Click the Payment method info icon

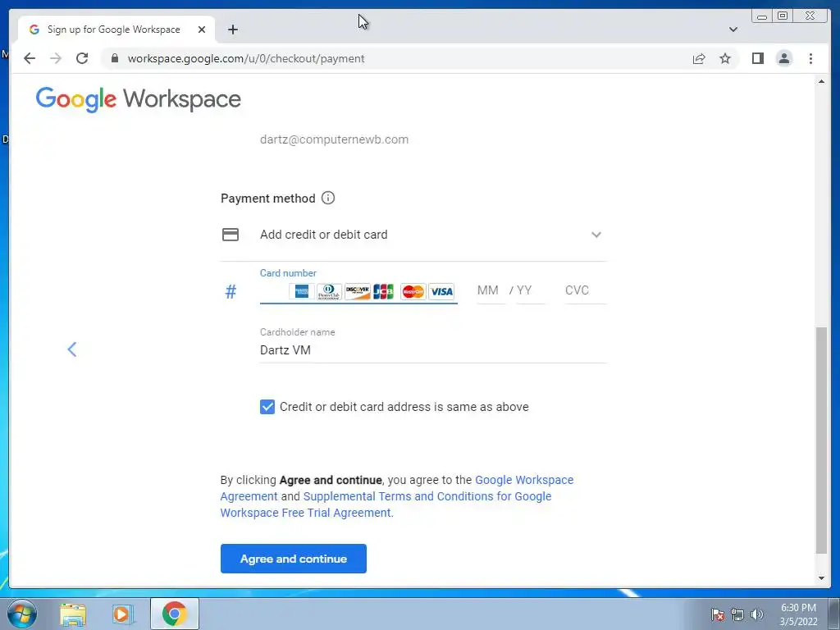coord(328,198)
